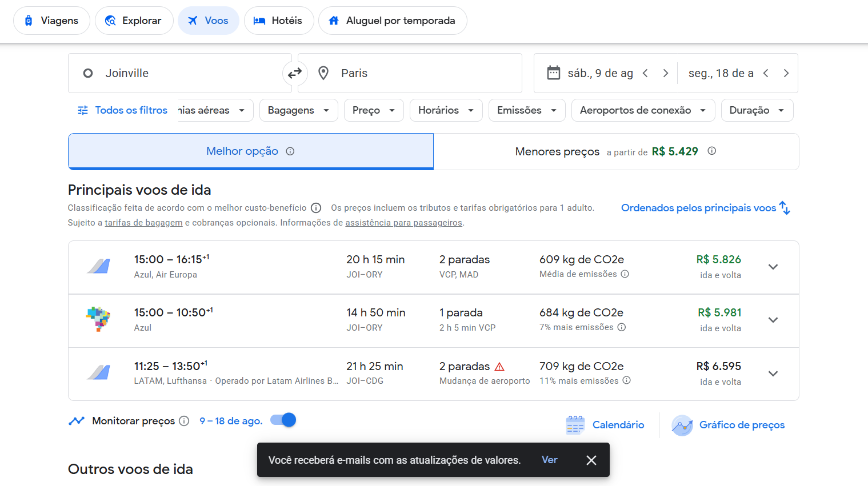Go to Aluguel por temporada tab
The width and height of the screenshot is (868, 486).
tap(393, 21)
